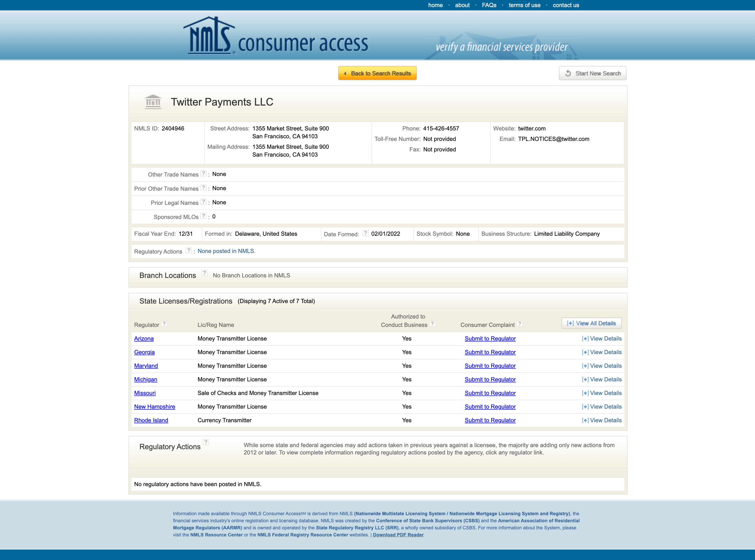
Task: Click Submit to Regulator for Georgia
Action: point(490,352)
